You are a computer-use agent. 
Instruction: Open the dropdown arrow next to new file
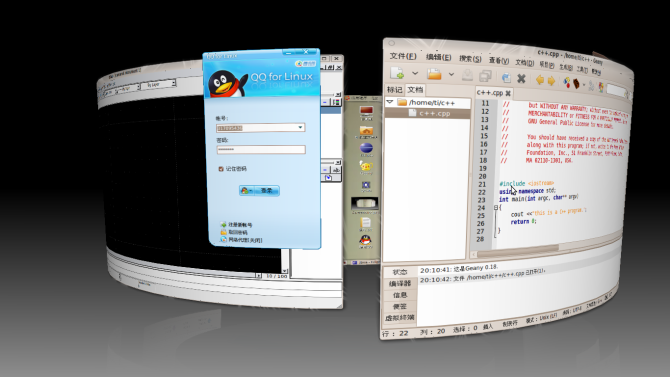(x=414, y=74)
